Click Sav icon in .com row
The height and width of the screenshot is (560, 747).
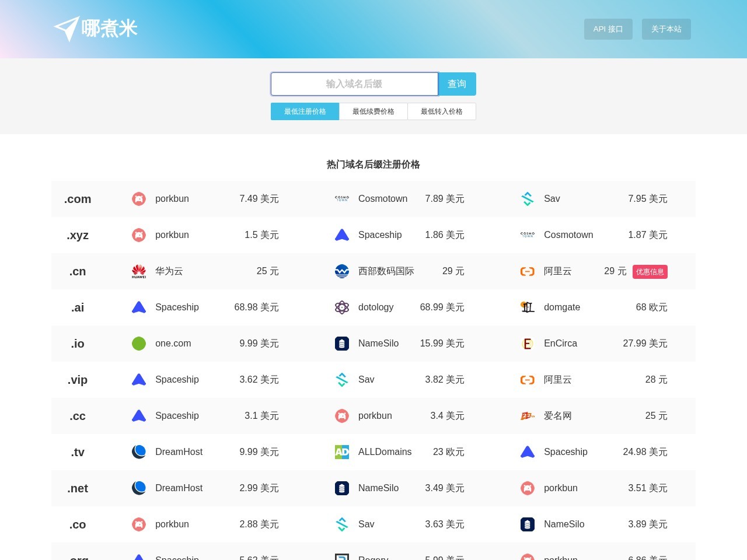coord(528,199)
